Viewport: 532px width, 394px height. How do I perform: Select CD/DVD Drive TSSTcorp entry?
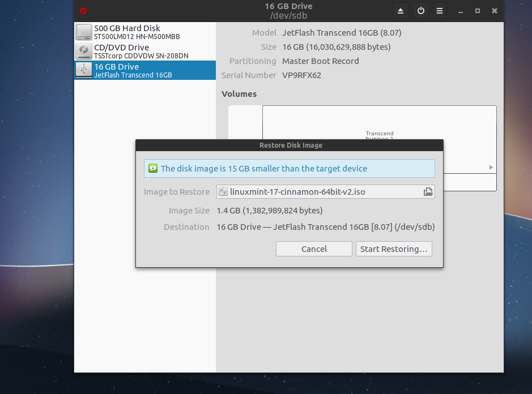coord(145,51)
